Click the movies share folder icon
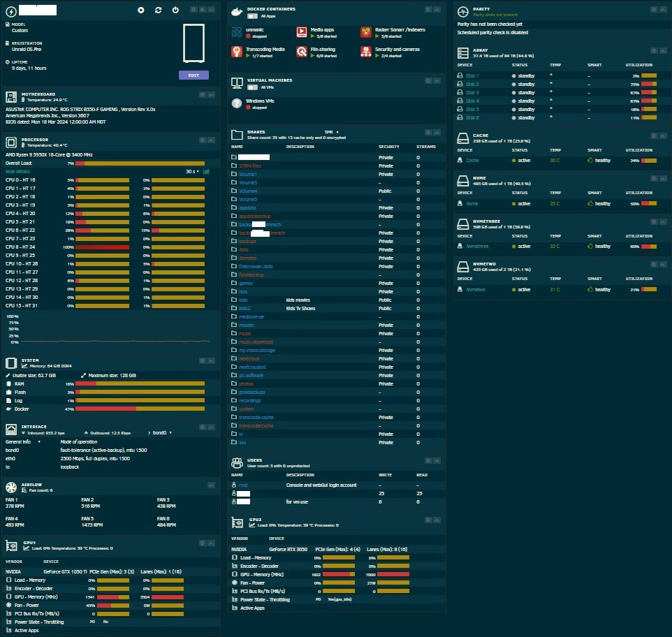Screen dimensions: 672x637 [x=234, y=325]
